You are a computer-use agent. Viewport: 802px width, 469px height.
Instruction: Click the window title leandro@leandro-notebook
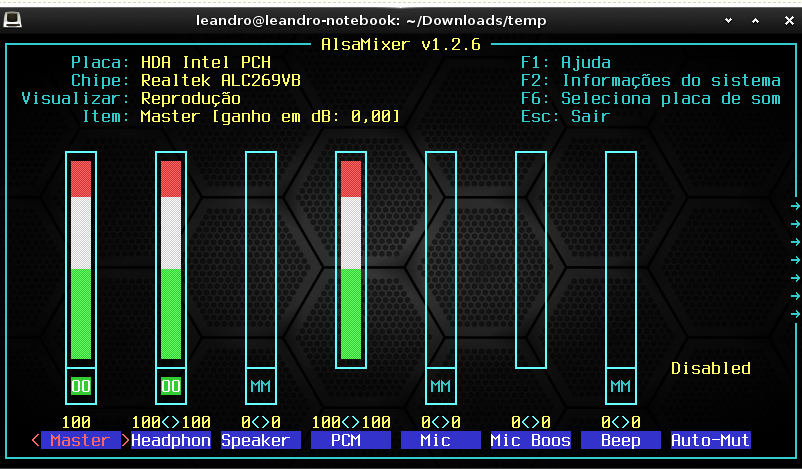coord(371,20)
